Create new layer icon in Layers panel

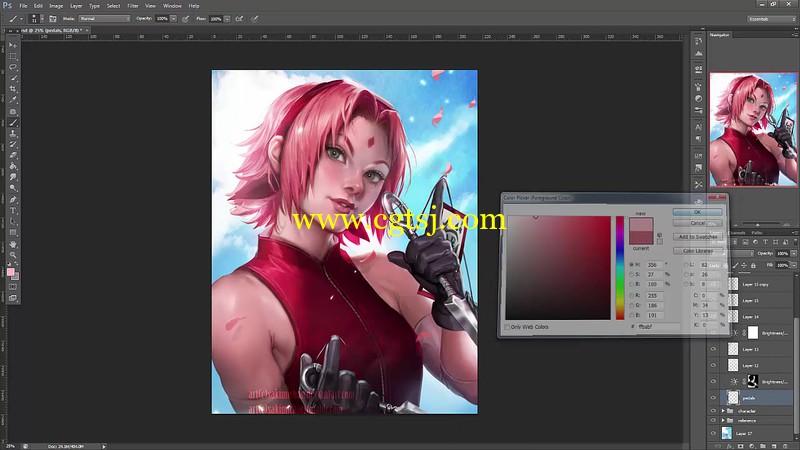[773, 446]
